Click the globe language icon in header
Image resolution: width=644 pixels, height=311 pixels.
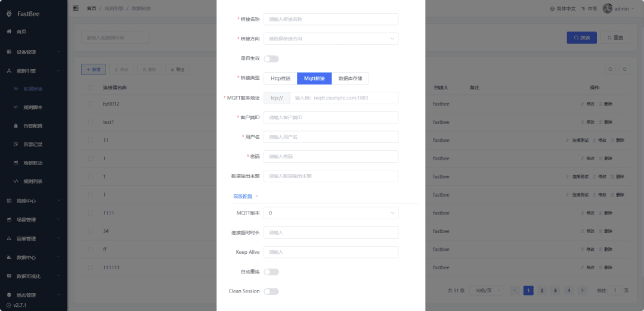click(x=552, y=8)
